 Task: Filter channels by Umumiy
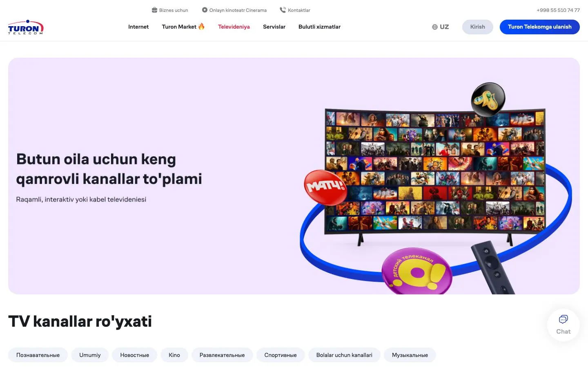[90, 355]
